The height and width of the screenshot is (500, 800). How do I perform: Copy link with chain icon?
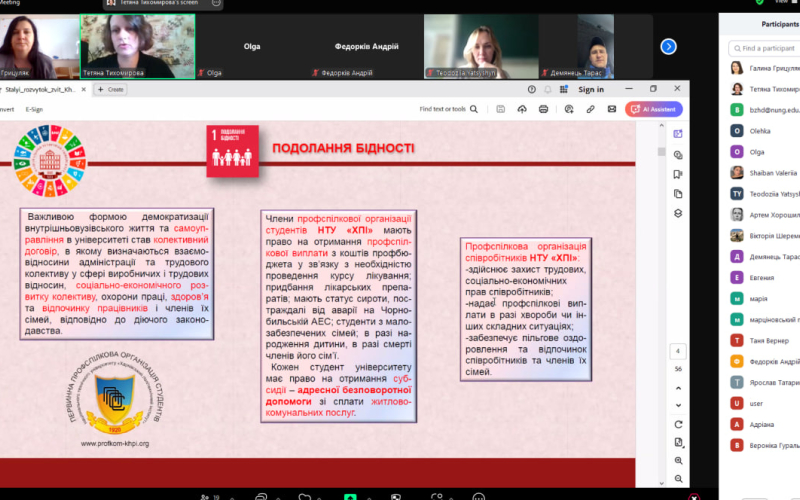coord(590,109)
